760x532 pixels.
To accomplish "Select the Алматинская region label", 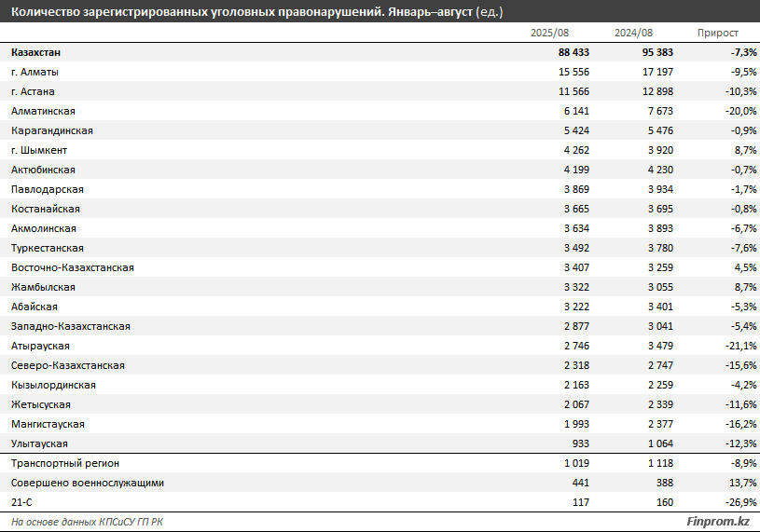I will coord(43,111).
